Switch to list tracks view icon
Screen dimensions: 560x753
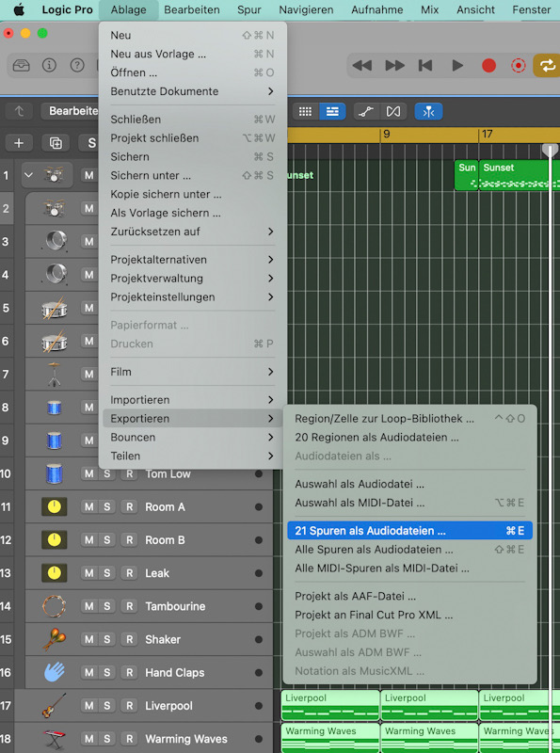coord(332,111)
